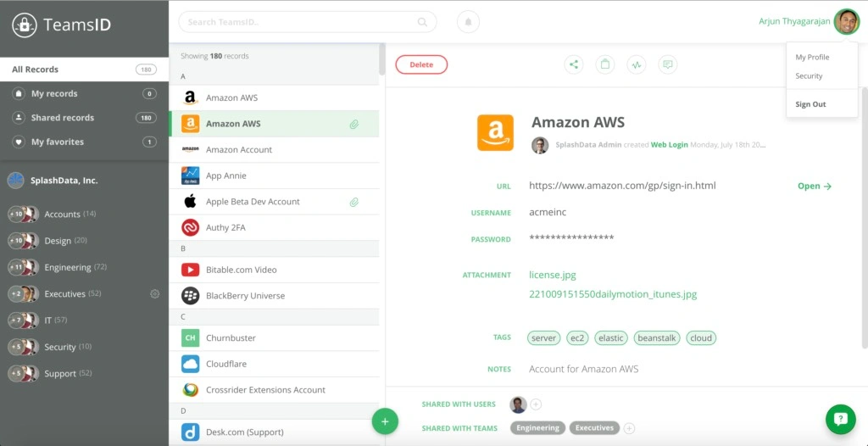Click the Desk.com (Support) icon
The width and height of the screenshot is (868, 446).
191,432
